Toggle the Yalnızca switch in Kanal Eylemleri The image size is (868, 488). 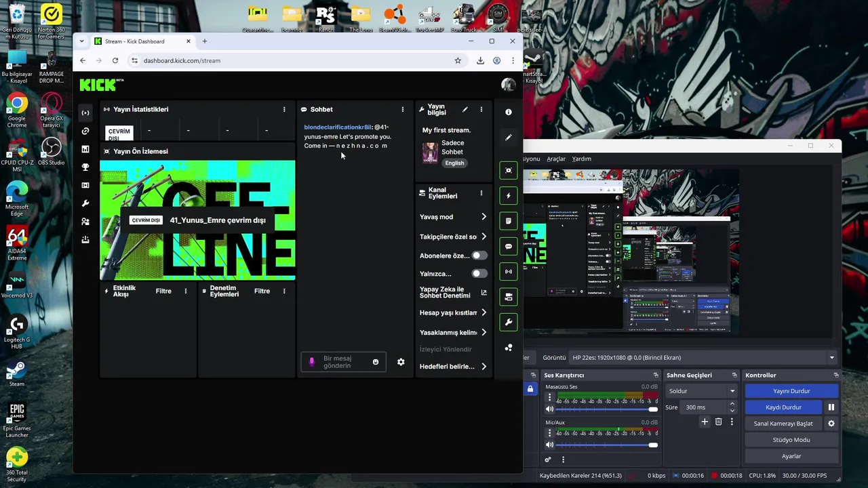(479, 274)
